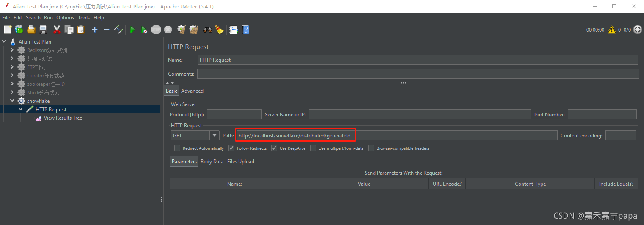Copy selected element toolbar icon

pyautogui.click(x=69, y=30)
